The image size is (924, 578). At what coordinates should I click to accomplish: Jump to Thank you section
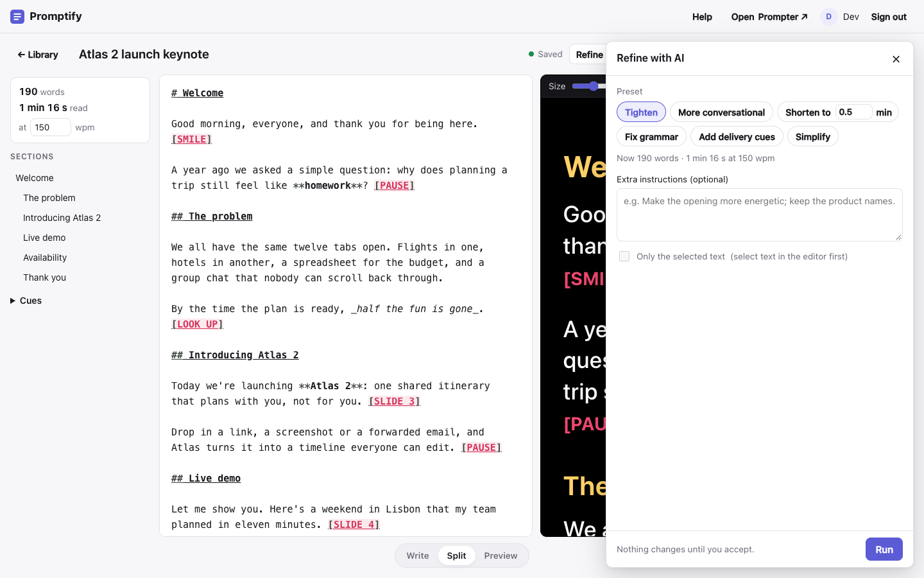point(44,277)
